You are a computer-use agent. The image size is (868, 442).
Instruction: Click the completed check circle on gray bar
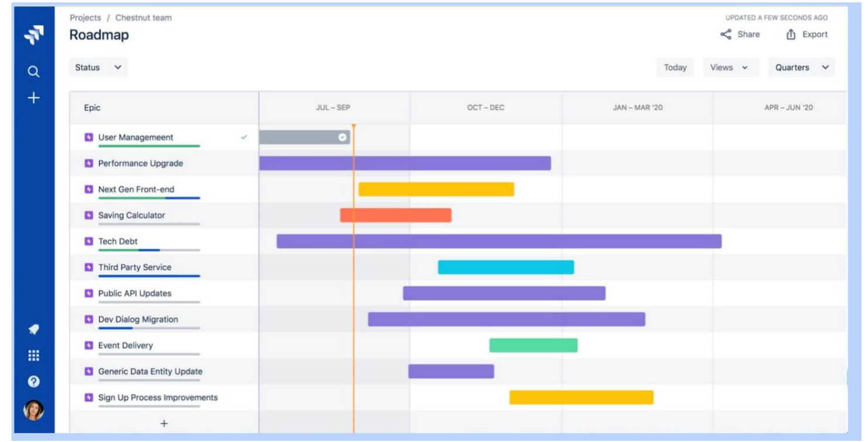(x=343, y=137)
